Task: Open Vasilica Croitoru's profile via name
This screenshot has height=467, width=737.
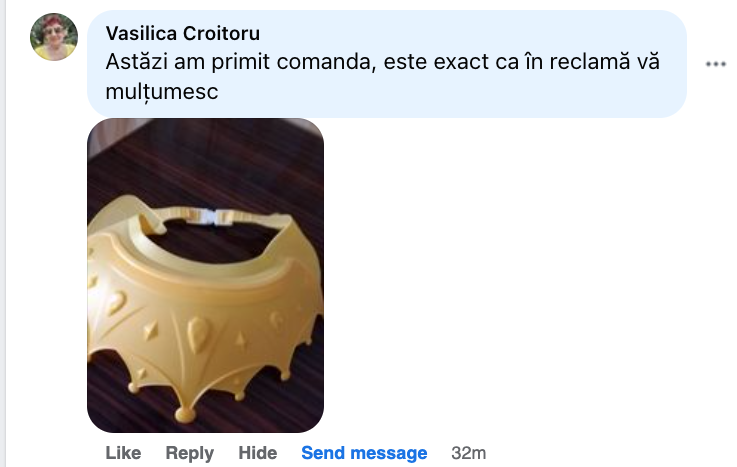Action: [x=183, y=33]
